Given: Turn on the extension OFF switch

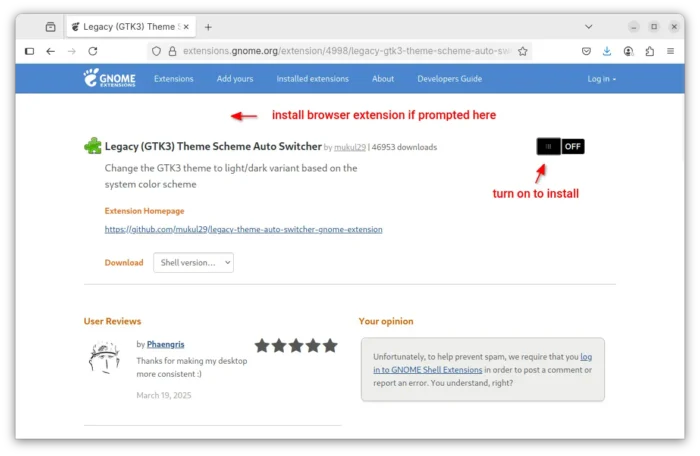Looking at the screenshot, I should coord(560,146).
